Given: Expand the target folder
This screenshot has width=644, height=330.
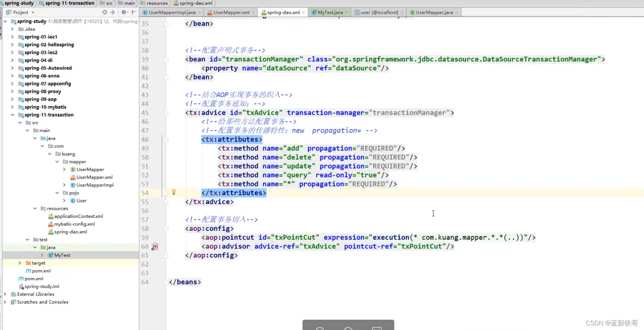Looking at the screenshot, I should point(20,263).
